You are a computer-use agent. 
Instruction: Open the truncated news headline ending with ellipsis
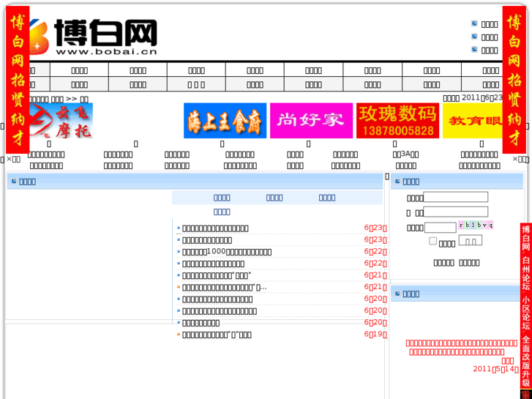[x=224, y=287]
